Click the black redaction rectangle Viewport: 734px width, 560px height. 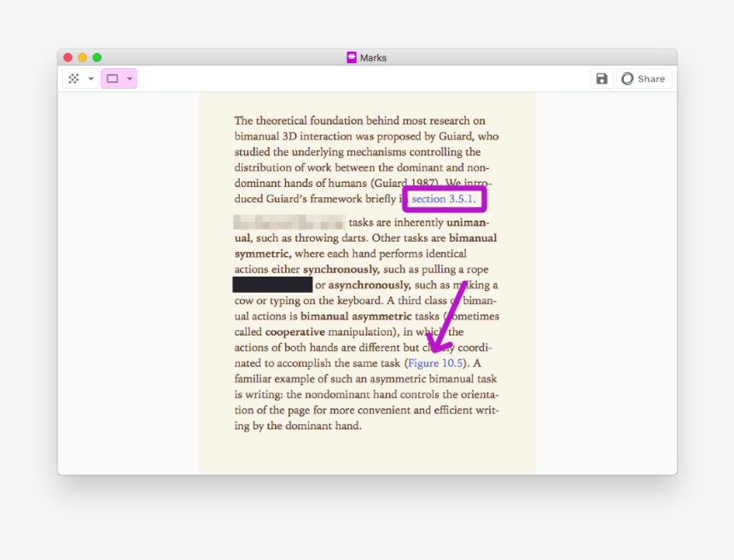[x=272, y=284]
